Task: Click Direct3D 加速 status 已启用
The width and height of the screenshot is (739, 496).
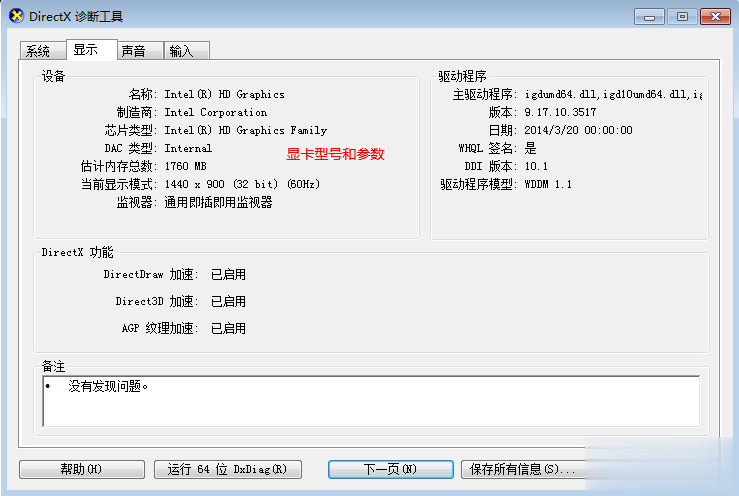Action: tap(228, 301)
